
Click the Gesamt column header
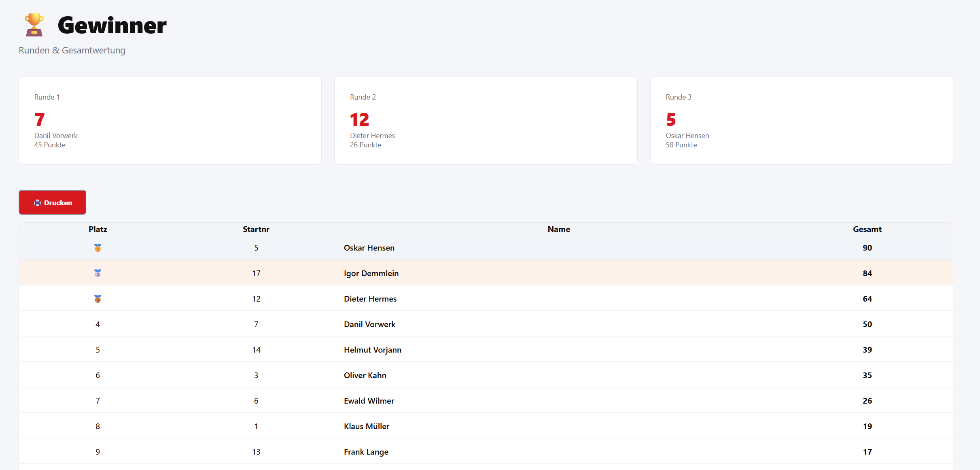pyautogui.click(x=867, y=229)
